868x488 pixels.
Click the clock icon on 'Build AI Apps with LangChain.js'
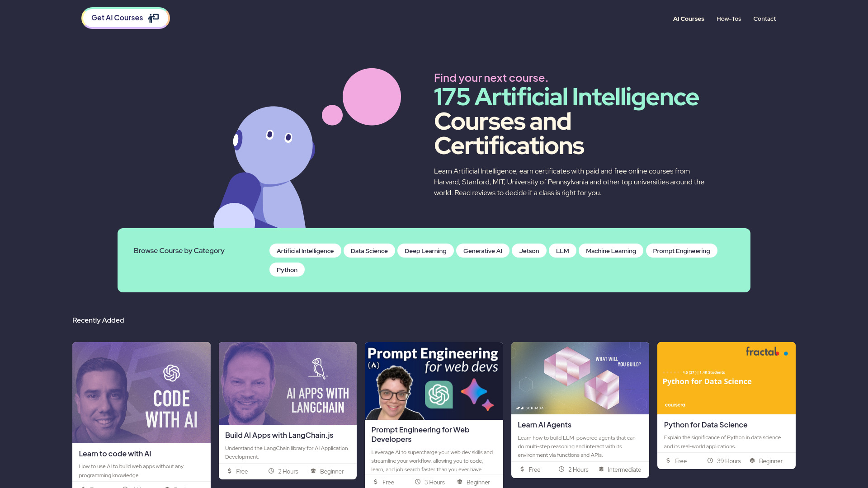coord(272,471)
